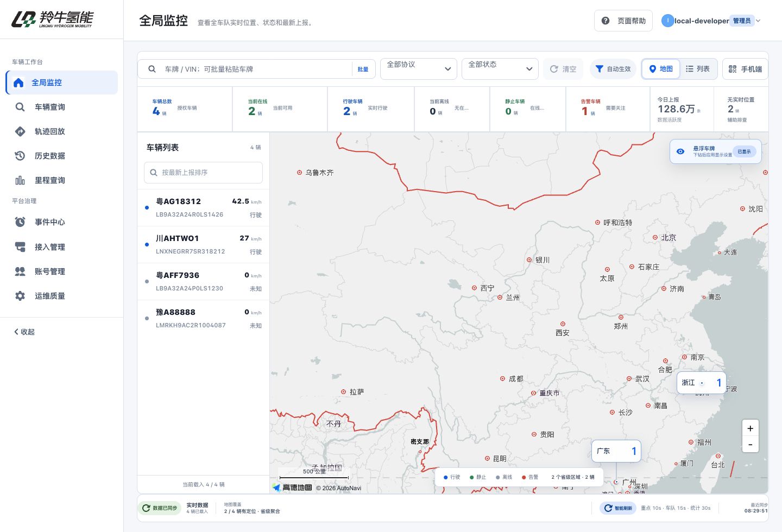The width and height of the screenshot is (782, 532).
Task: Click the 浙江 cluster marker on the map
Action: click(702, 383)
